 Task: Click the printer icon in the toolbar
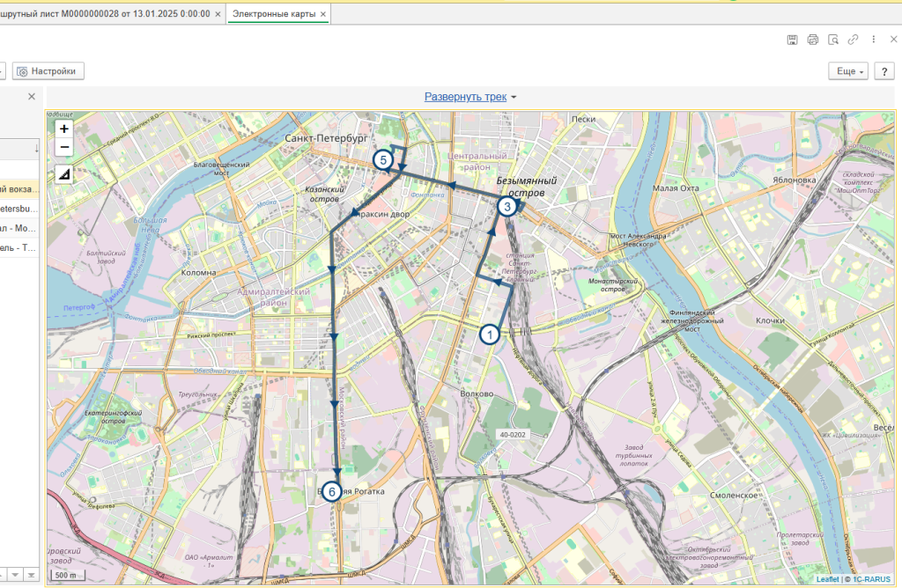click(x=813, y=40)
